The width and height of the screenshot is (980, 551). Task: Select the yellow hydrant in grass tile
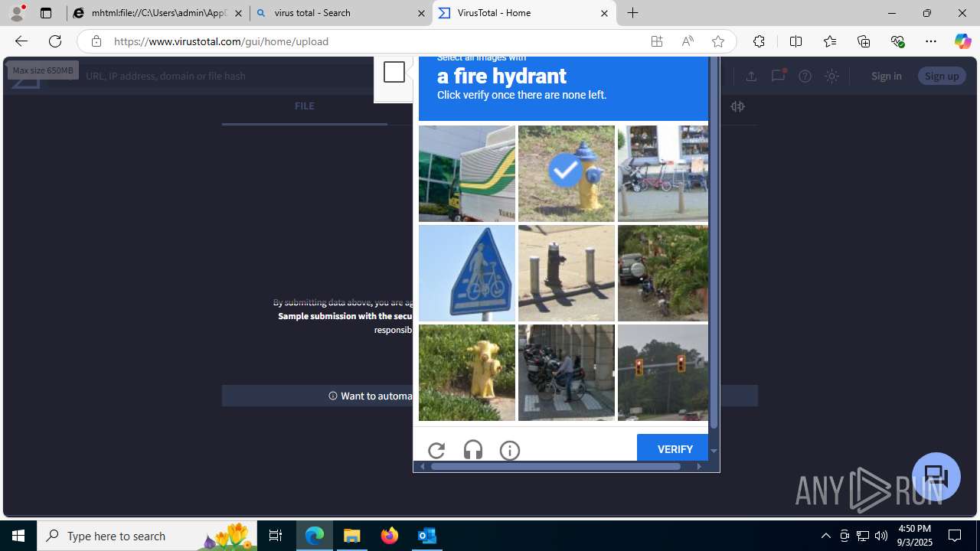click(x=467, y=373)
